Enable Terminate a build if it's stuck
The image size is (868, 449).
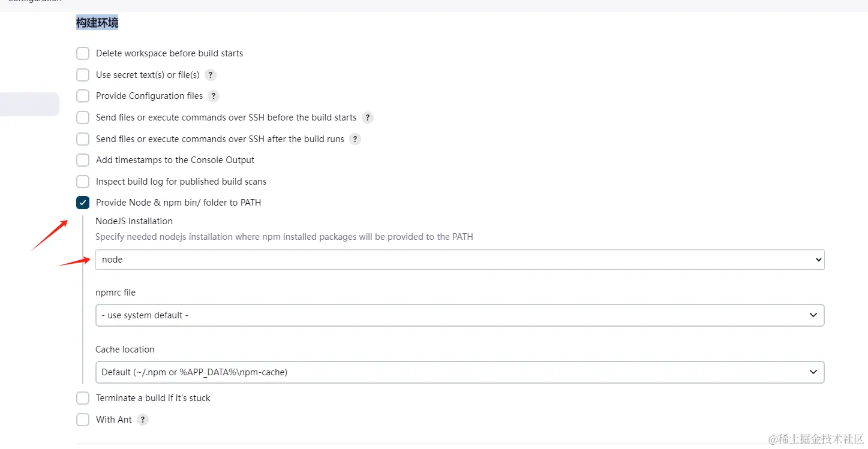[x=83, y=398]
